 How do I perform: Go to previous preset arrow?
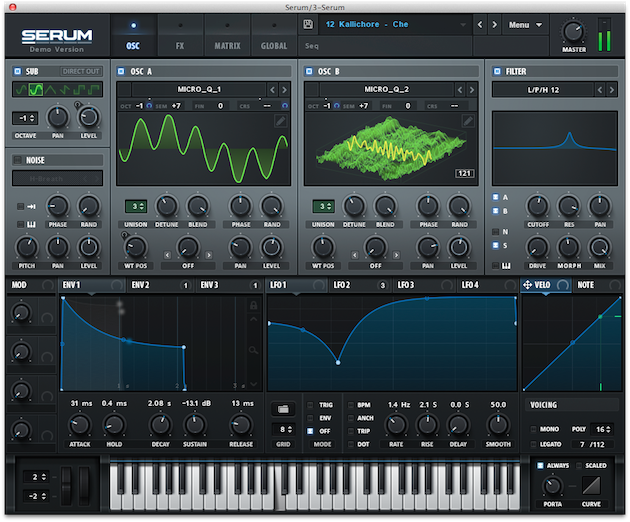(480, 25)
